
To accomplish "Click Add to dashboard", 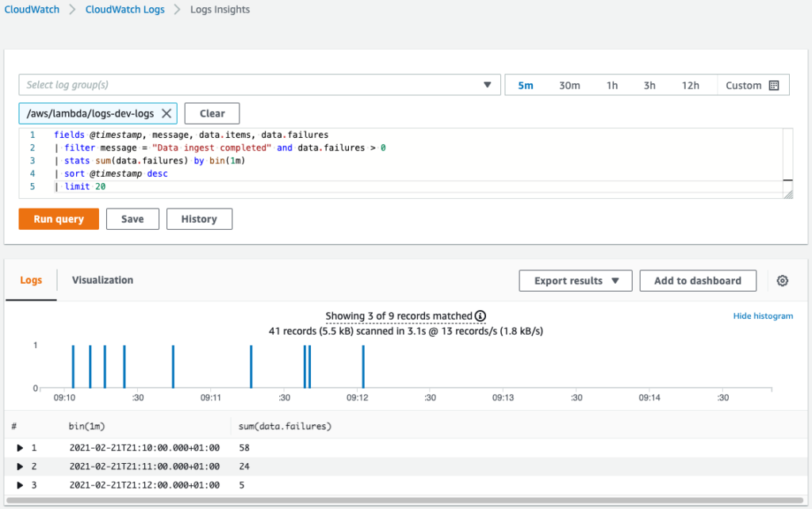I will click(698, 281).
